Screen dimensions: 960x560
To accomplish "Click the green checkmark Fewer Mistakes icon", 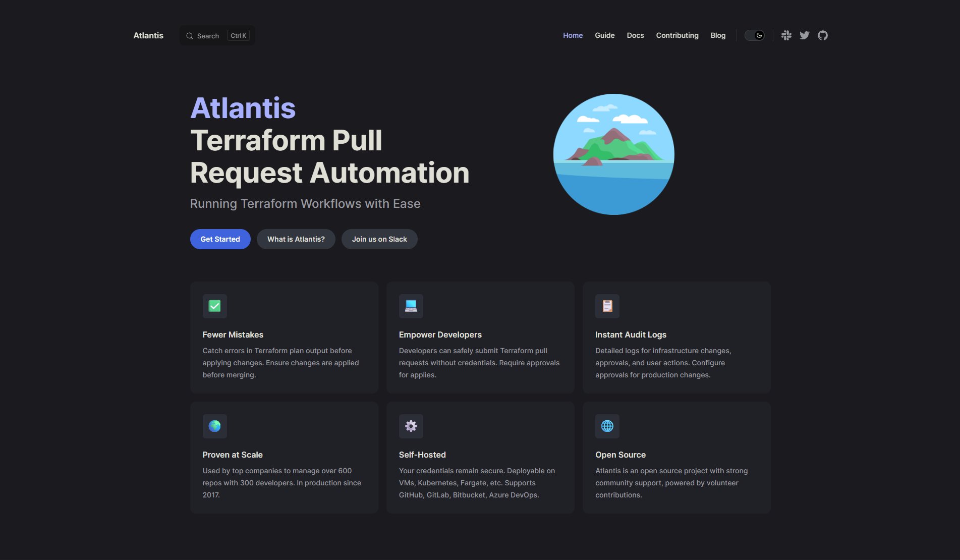I will coord(215,306).
